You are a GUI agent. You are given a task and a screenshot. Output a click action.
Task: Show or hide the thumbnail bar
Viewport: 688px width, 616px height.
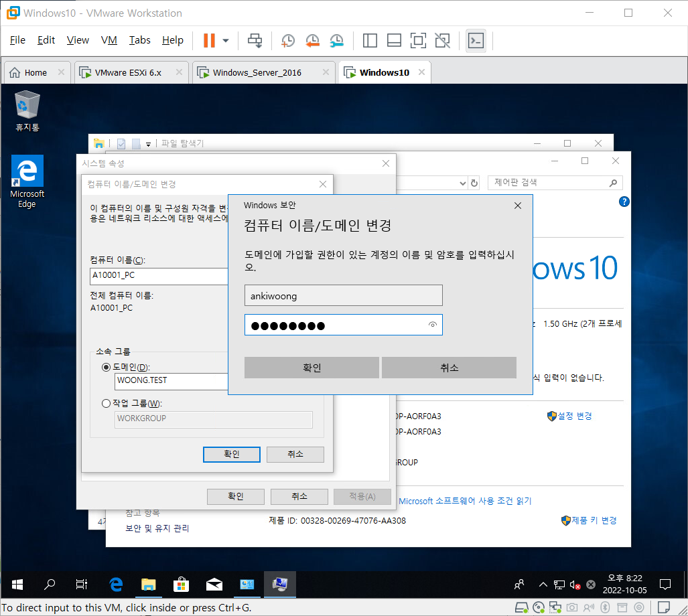click(394, 41)
